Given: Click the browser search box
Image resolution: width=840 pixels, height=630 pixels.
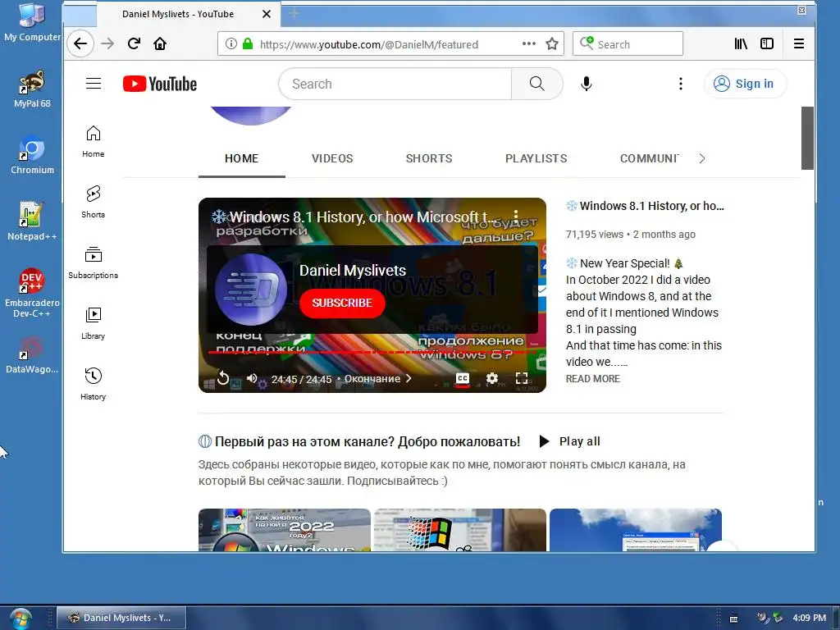Looking at the screenshot, I should pos(628,44).
